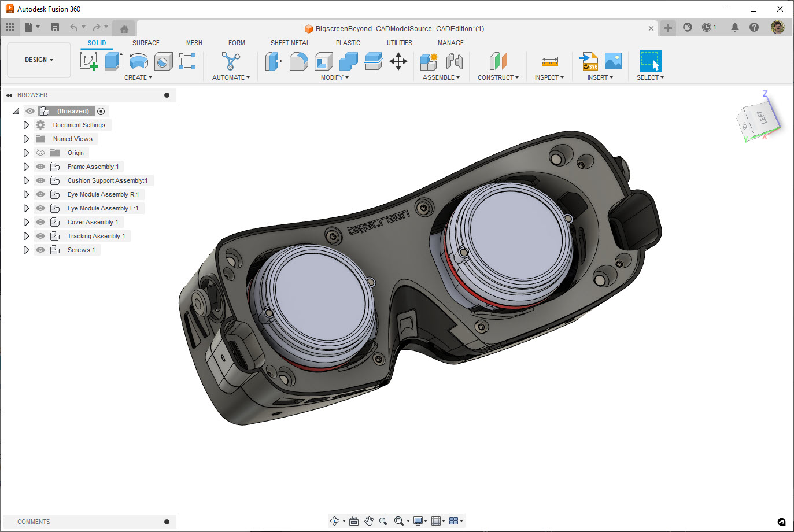Screen dimensions: 794x532
Task: Open the Automate fastener tool
Action: coord(231,61)
